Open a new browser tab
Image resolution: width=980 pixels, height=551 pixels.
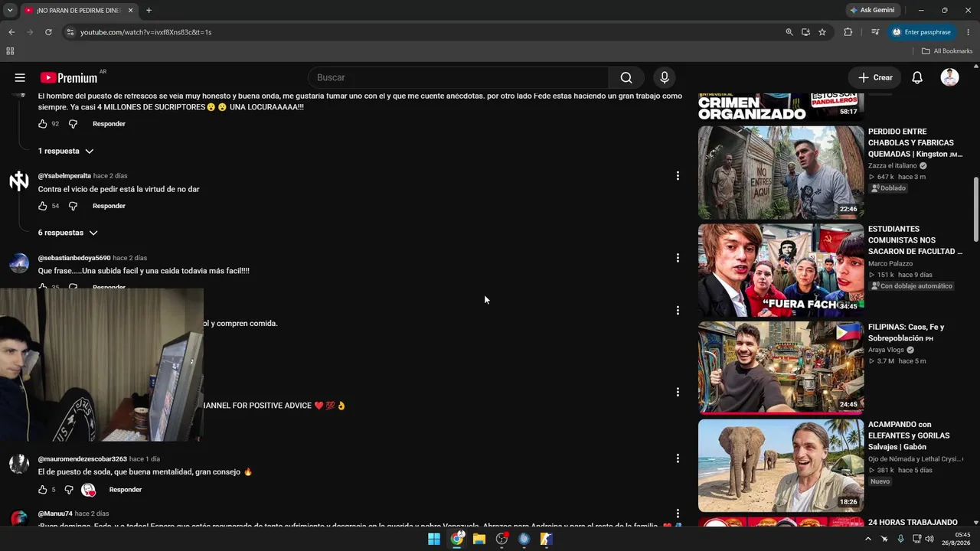tap(149, 11)
